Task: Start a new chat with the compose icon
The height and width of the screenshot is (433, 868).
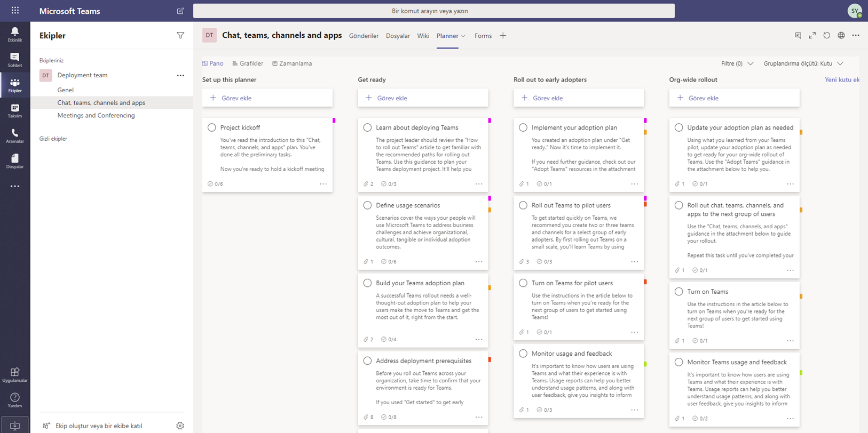Action: point(180,11)
